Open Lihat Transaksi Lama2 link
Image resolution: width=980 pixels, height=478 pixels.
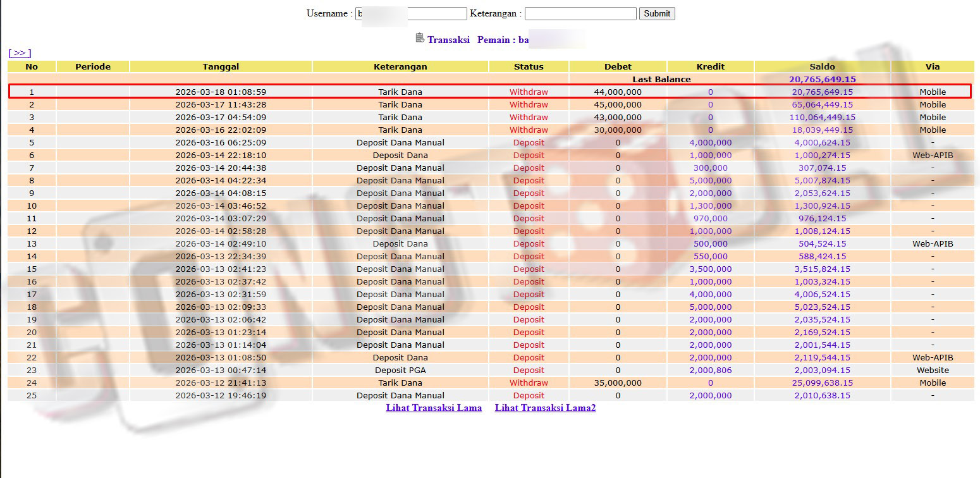(x=545, y=408)
